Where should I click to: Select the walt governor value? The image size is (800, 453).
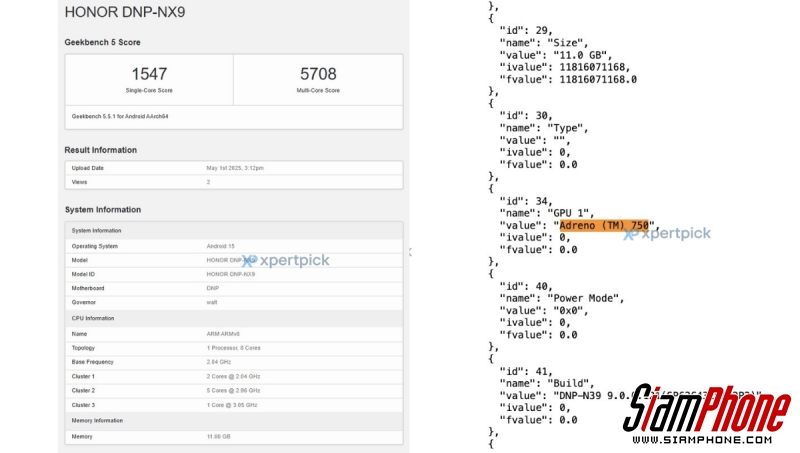(x=212, y=303)
